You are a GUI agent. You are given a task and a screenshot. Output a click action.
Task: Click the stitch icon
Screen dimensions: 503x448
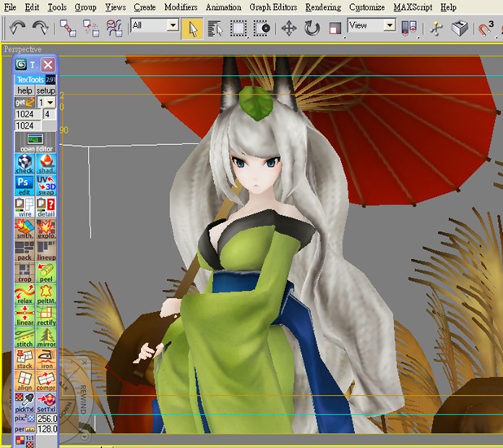24,338
